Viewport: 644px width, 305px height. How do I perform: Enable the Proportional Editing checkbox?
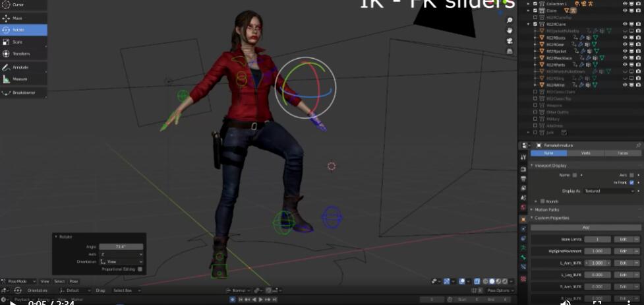(140, 269)
